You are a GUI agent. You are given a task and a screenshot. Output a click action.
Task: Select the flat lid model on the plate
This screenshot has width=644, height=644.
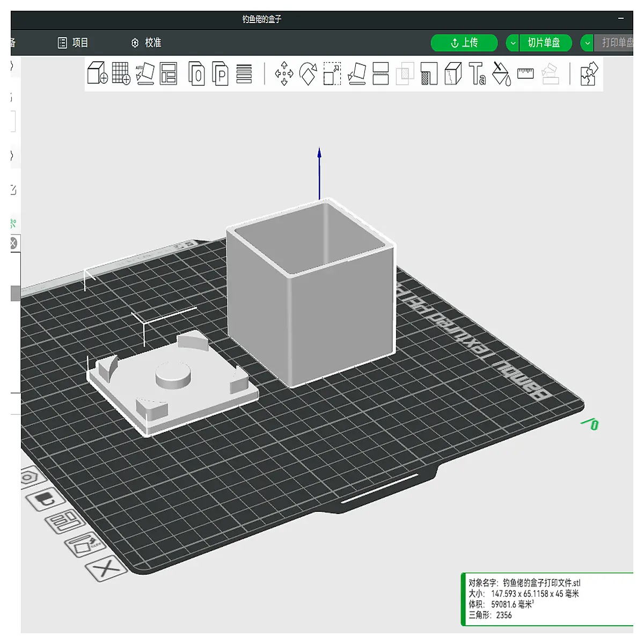click(x=173, y=383)
